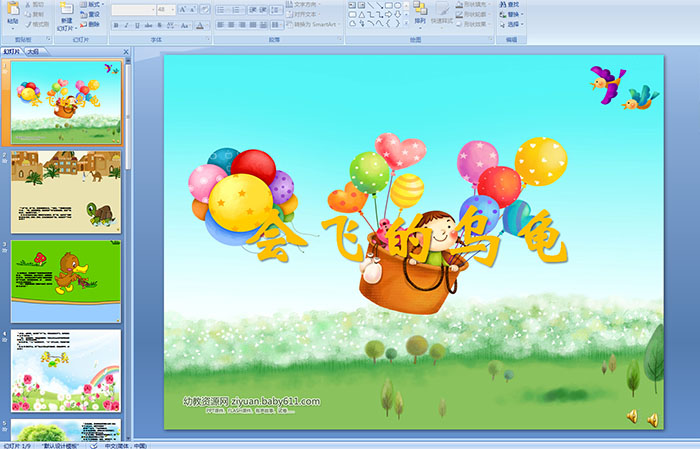700x449 pixels.
Task: Click the Cut (剪切) scissors icon
Action: coord(29,4)
